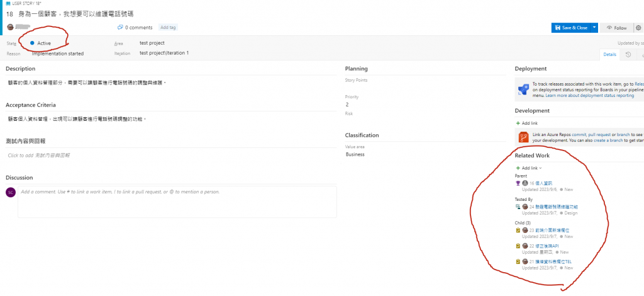Screen dimensions: 644x296
Task: Click the Discussion comment input box
Action: click(x=176, y=201)
